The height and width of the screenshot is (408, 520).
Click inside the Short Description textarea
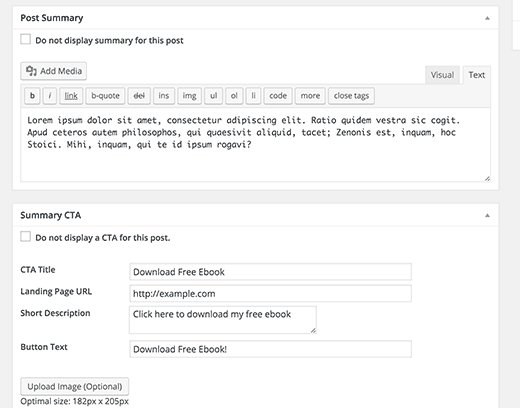pyautogui.click(x=223, y=320)
